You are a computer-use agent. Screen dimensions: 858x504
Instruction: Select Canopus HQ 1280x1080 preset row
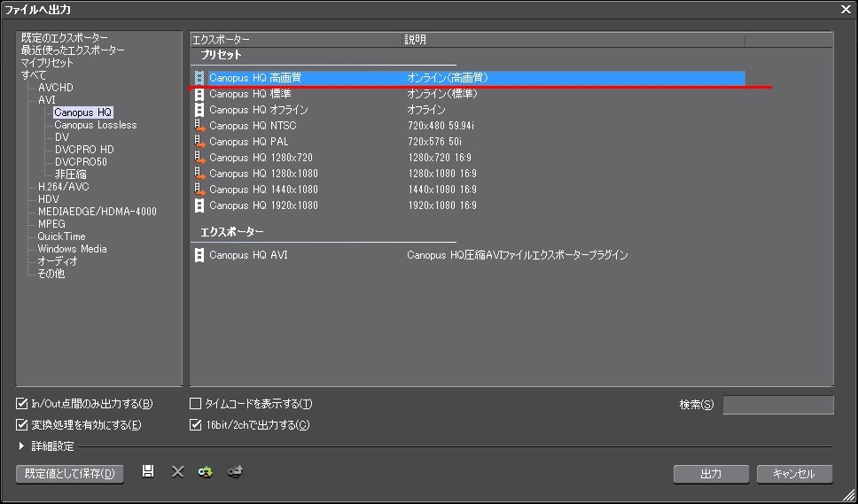pos(469,174)
